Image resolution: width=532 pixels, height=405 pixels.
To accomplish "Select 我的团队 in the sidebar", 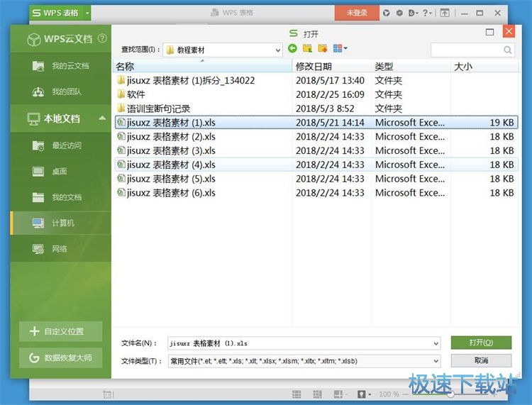I will [x=66, y=92].
